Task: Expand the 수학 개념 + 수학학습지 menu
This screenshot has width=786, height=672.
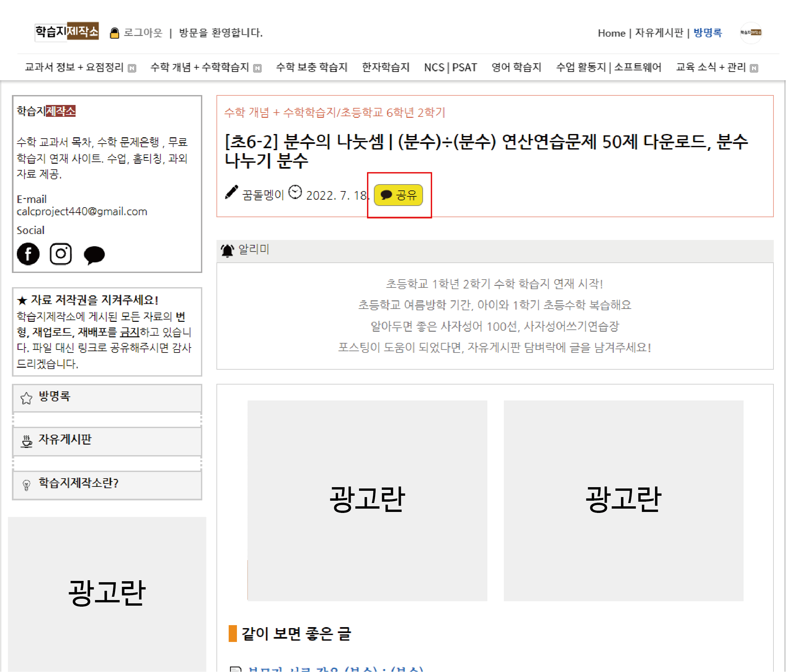Action: coord(200,67)
